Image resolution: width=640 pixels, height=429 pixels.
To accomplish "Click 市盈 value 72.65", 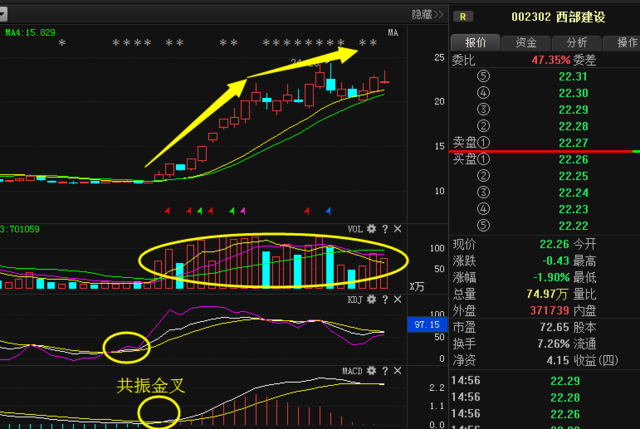I will pos(554,327).
